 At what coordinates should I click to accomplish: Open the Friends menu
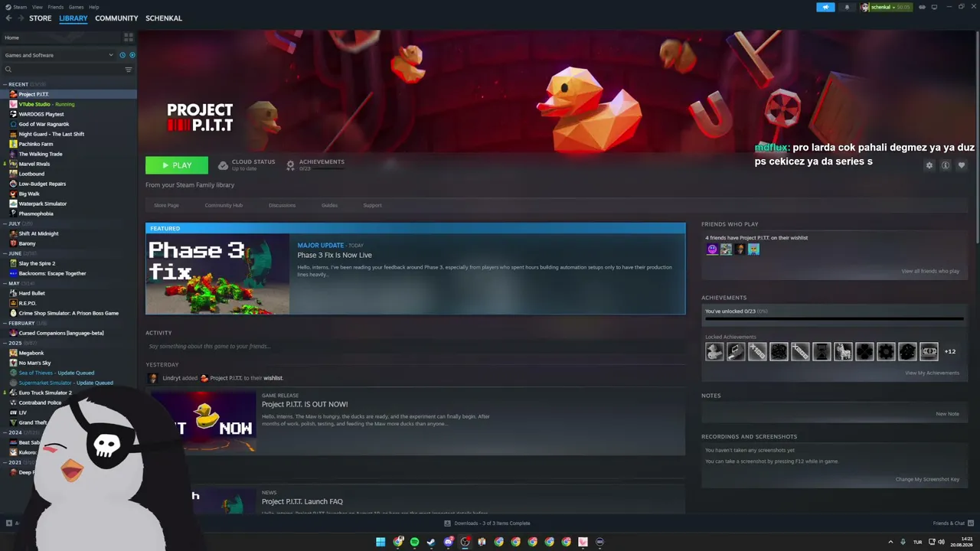(56, 7)
